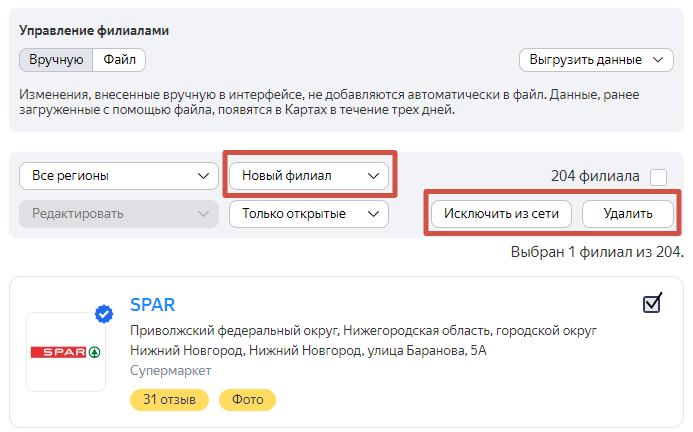
Task: Click the SPAR logo thumbnail
Action: click(x=66, y=352)
